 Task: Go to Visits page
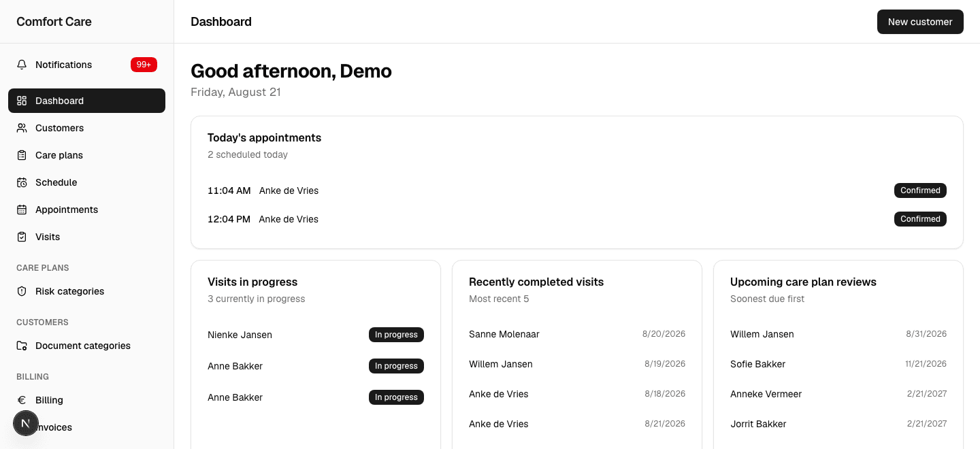coord(86,237)
